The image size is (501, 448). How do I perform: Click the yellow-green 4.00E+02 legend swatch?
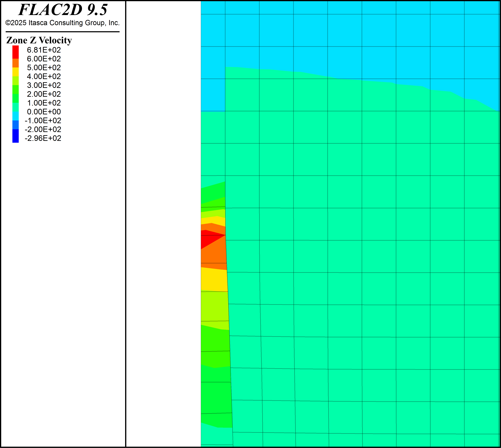(x=16, y=81)
